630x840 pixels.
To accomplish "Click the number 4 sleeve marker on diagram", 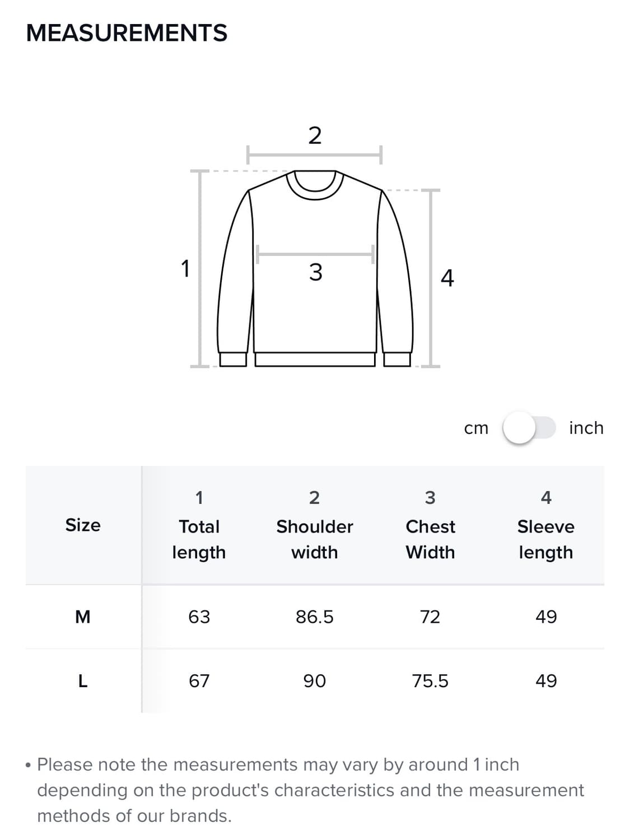I will 447,278.
